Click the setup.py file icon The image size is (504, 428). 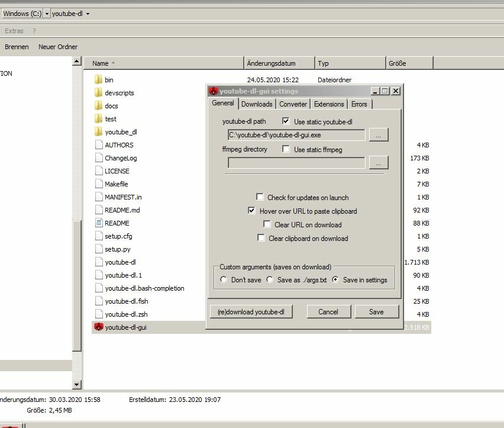click(x=99, y=249)
